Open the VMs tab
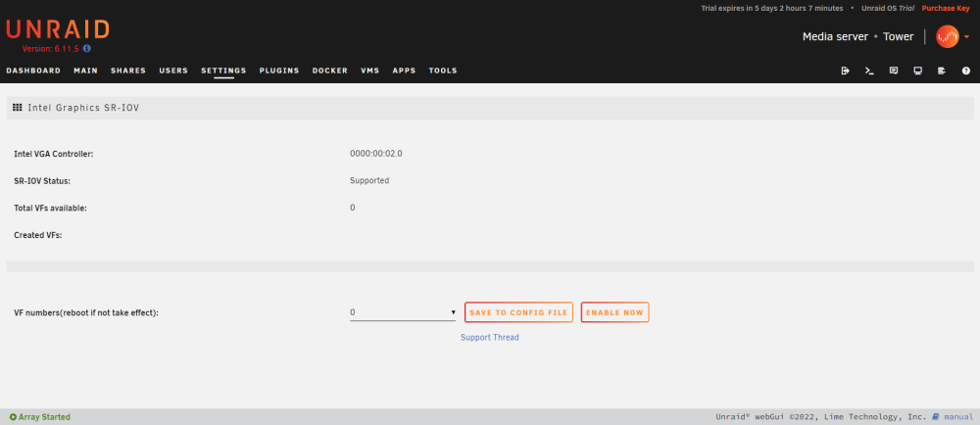The width and height of the screenshot is (980, 425). coord(370,71)
